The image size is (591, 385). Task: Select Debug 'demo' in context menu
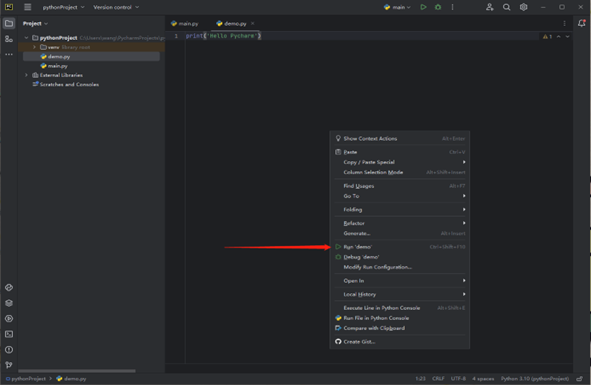point(400,257)
